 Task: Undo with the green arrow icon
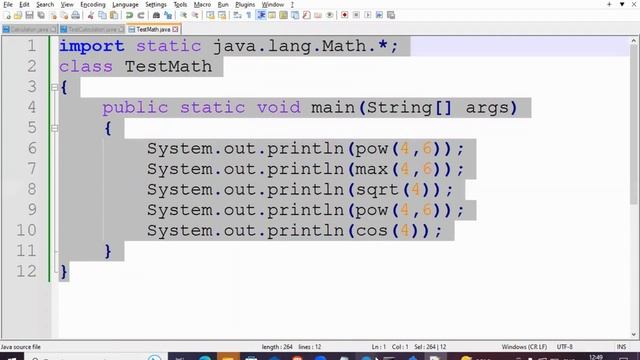pos(129,15)
